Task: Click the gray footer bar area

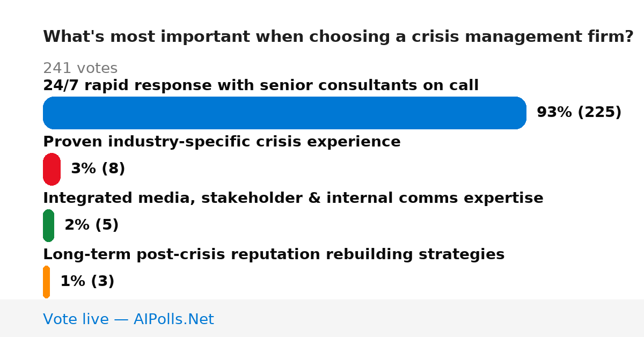Action: pyautogui.click(x=322, y=318)
